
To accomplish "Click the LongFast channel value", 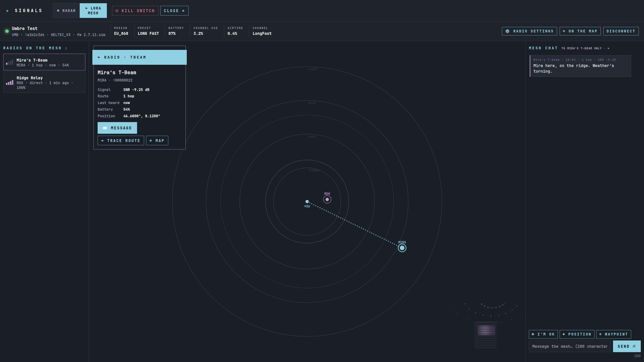I will [x=262, y=34].
